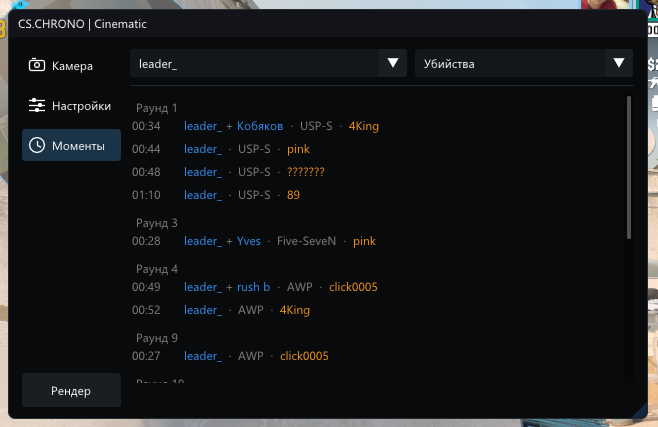
Task: Click the CS.CHRONO | Cinematic title
Action: (82, 24)
